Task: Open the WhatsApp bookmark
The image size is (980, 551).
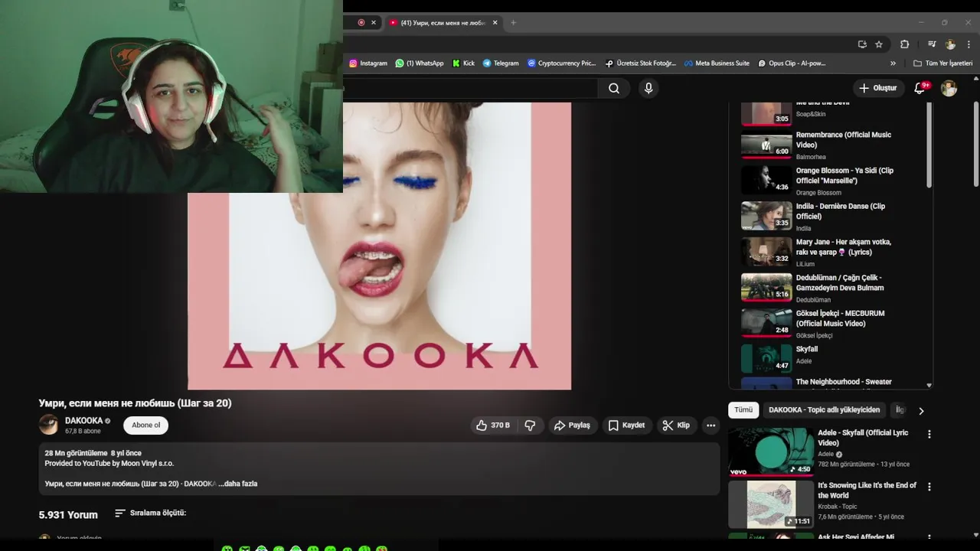Action: coord(420,64)
